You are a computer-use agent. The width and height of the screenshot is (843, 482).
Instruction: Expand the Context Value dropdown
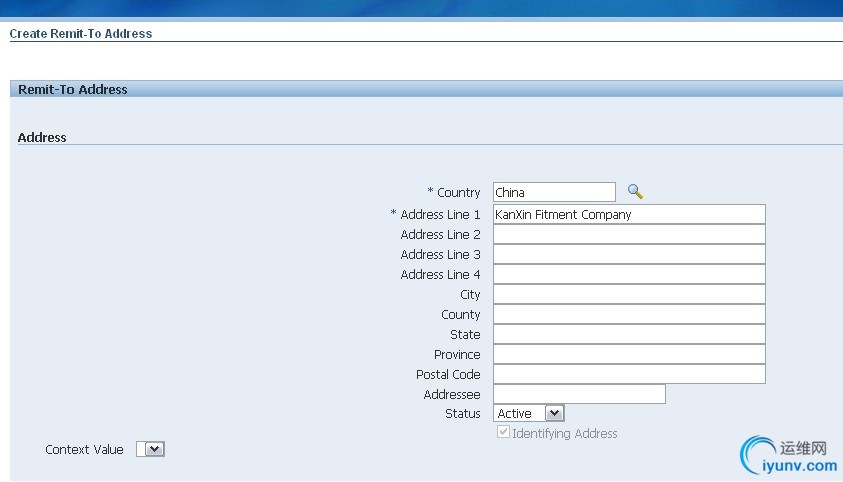[153, 450]
